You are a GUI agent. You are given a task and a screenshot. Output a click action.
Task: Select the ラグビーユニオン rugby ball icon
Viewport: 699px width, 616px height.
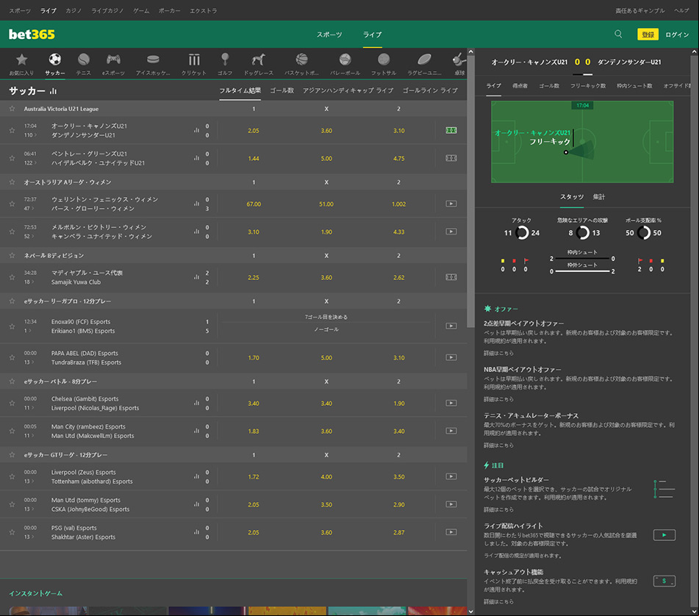click(424, 60)
